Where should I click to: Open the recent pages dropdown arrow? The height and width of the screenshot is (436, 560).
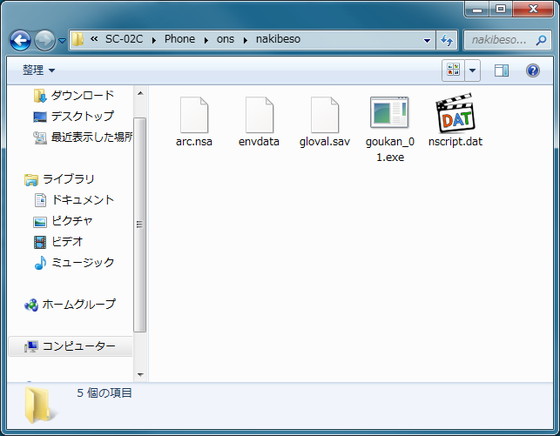62,41
